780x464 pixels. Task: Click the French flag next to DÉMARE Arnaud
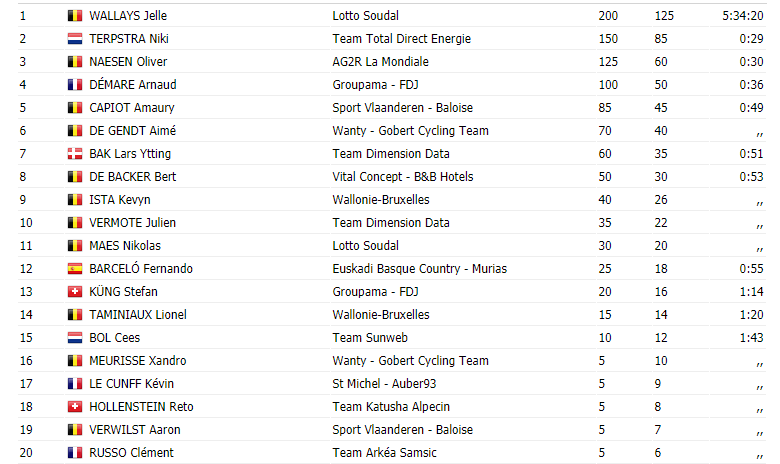point(75,85)
